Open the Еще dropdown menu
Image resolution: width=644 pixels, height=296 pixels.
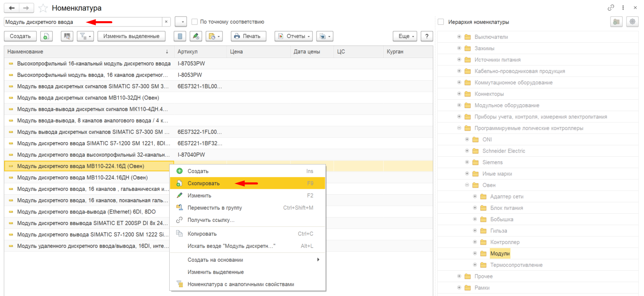coord(405,36)
